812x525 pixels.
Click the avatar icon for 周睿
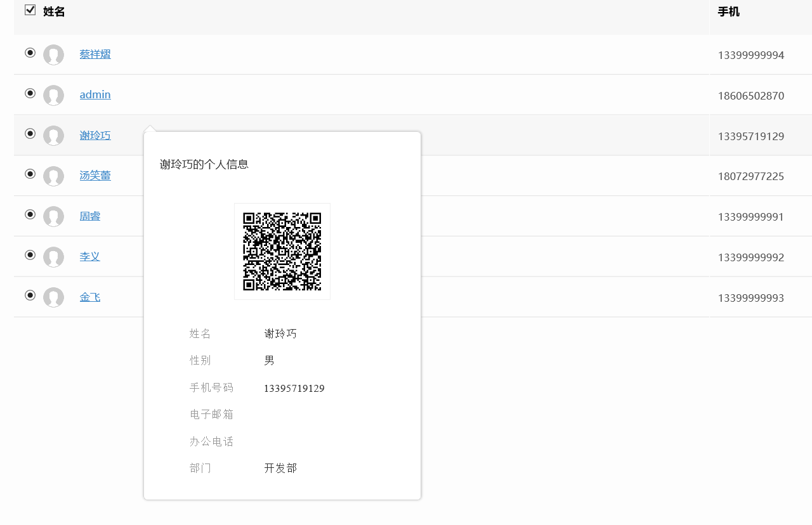(x=53, y=217)
